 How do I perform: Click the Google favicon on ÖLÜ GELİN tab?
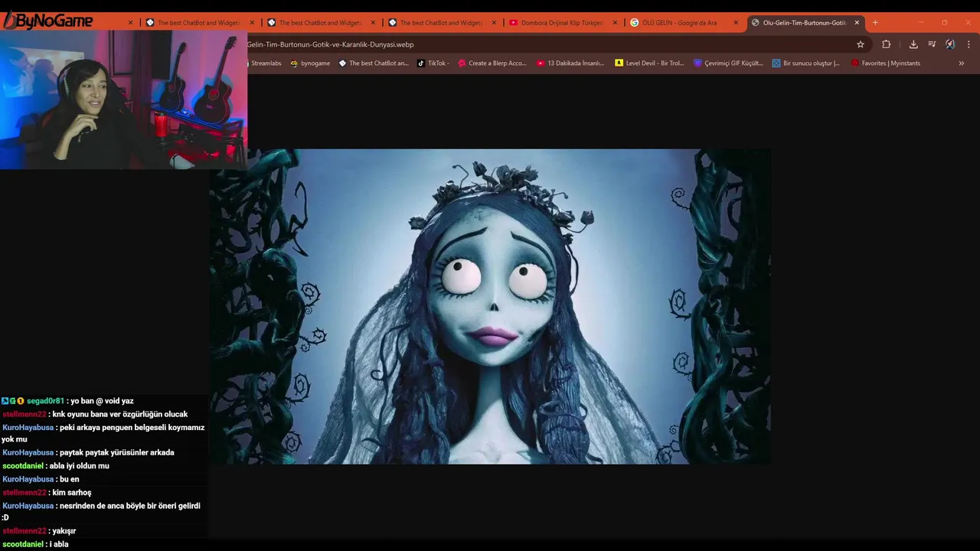634,22
